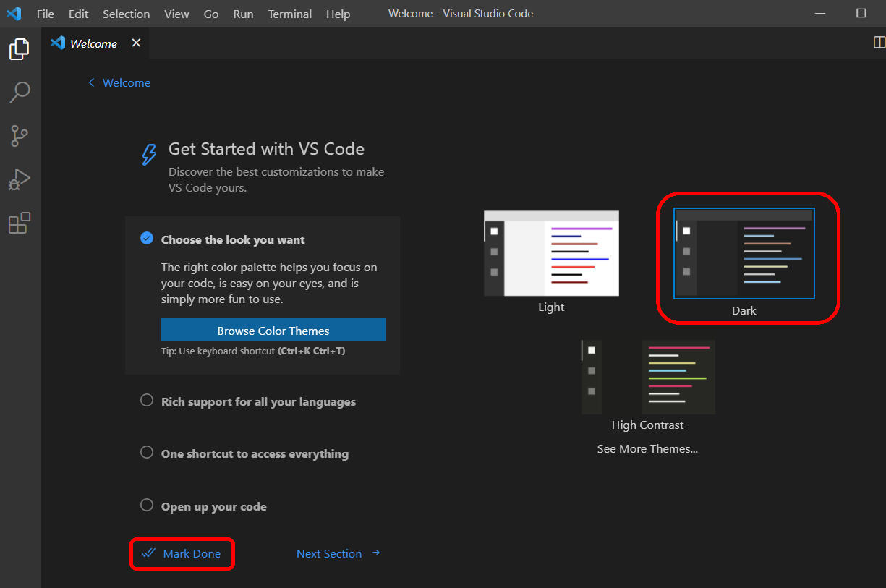Go to Next Section
This screenshot has height=588, width=886.
(x=329, y=553)
